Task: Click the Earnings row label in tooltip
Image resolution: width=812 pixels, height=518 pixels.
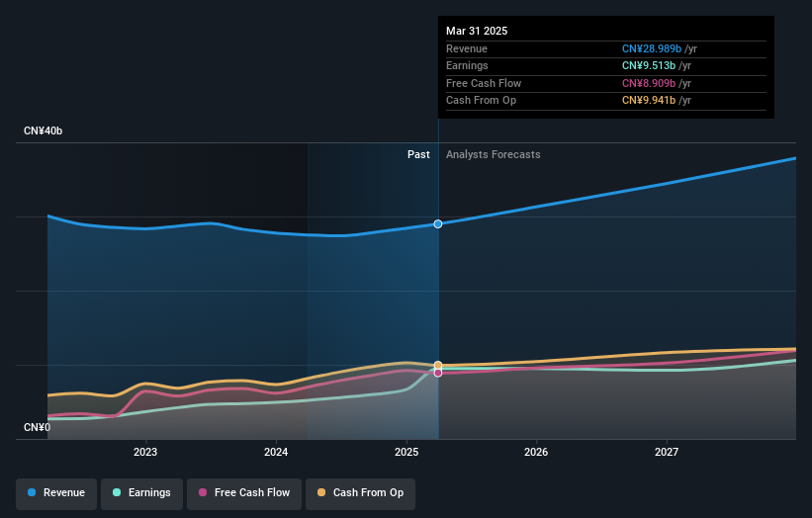Action: click(467, 65)
